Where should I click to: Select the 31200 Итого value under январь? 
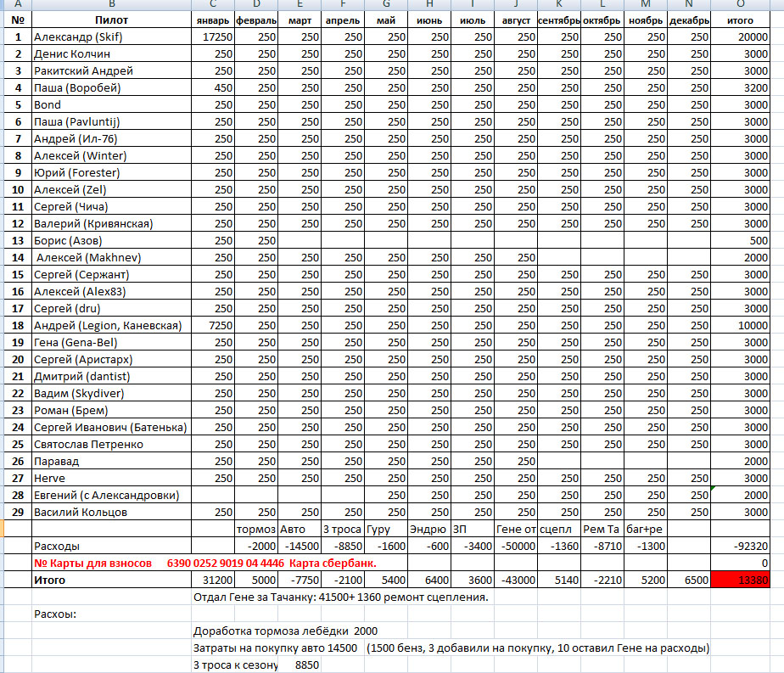(213, 580)
